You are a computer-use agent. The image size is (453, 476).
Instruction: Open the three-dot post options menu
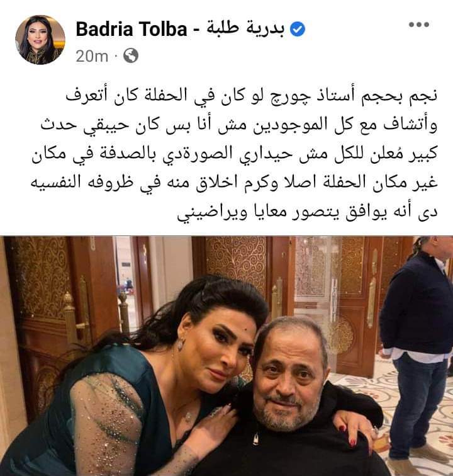click(x=419, y=25)
